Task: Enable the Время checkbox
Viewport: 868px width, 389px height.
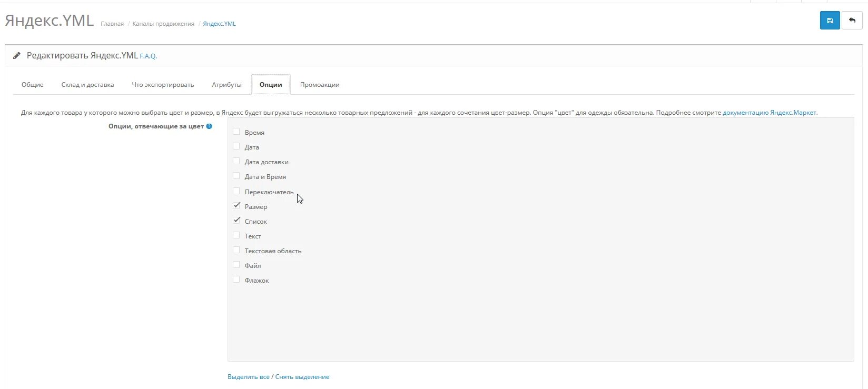Action: point(236,132)
